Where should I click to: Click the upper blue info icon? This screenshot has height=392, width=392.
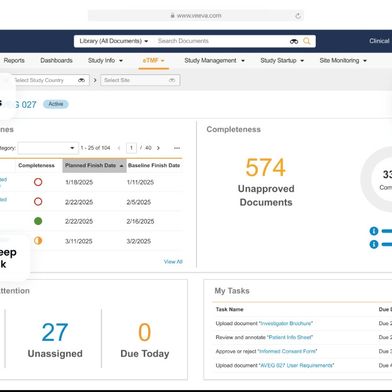[x=374, y=231]
